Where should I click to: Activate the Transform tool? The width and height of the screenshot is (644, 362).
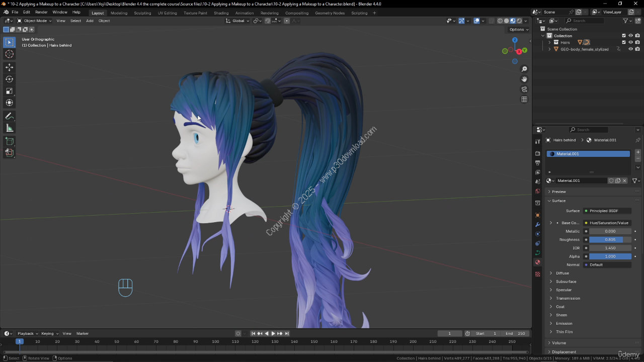point(10,103)
